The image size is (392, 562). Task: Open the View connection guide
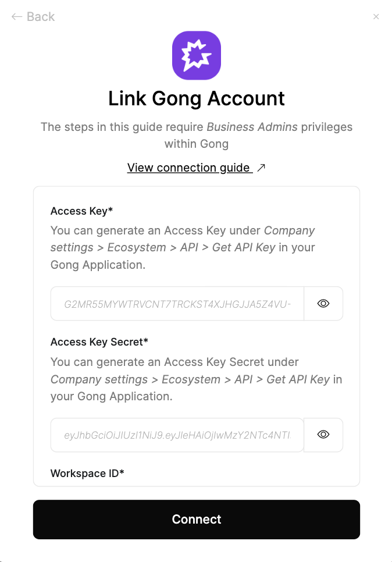pyautogui.click(x=190, y=167)
